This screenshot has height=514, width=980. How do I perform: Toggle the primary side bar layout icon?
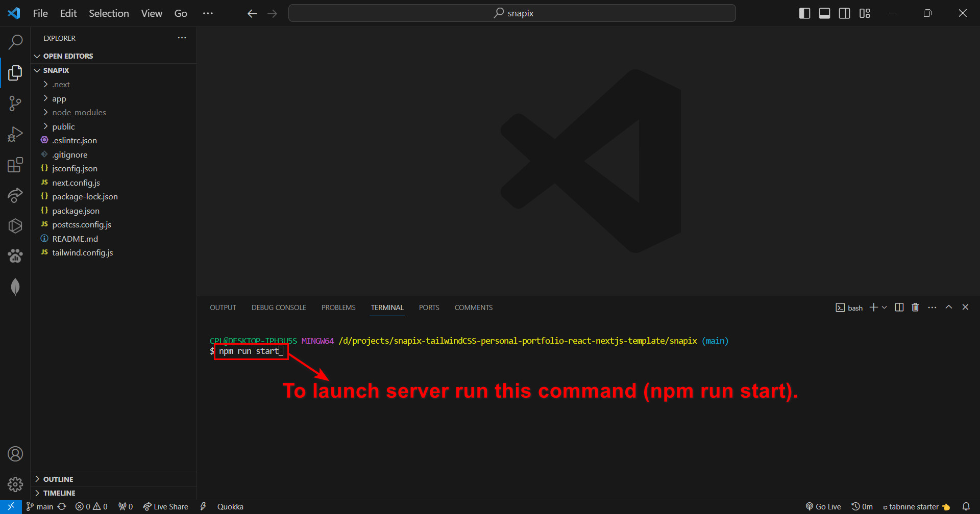tap(804, 13)
